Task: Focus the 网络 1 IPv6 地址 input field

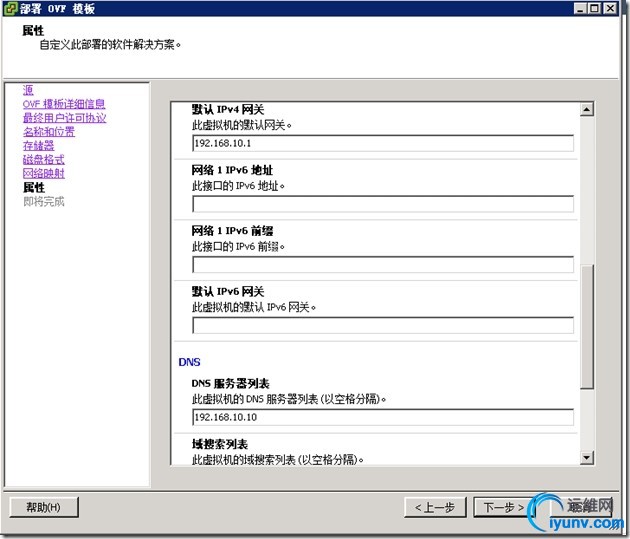Action: tap(383, 204)
